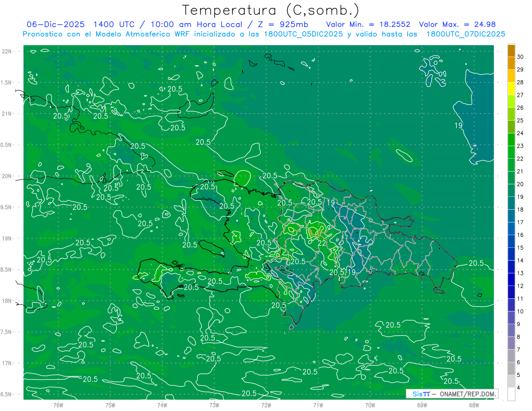
Task: Click the 74W longitude label
Action: coord(162,405)
